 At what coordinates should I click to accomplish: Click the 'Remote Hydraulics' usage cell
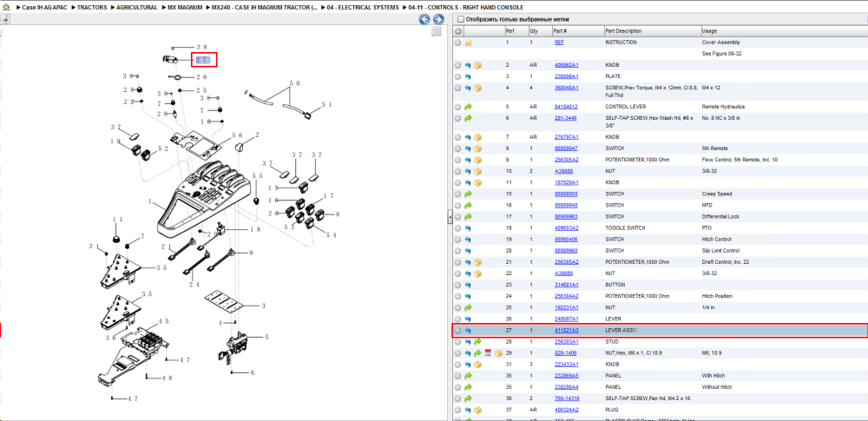click(x=722, y=107)
